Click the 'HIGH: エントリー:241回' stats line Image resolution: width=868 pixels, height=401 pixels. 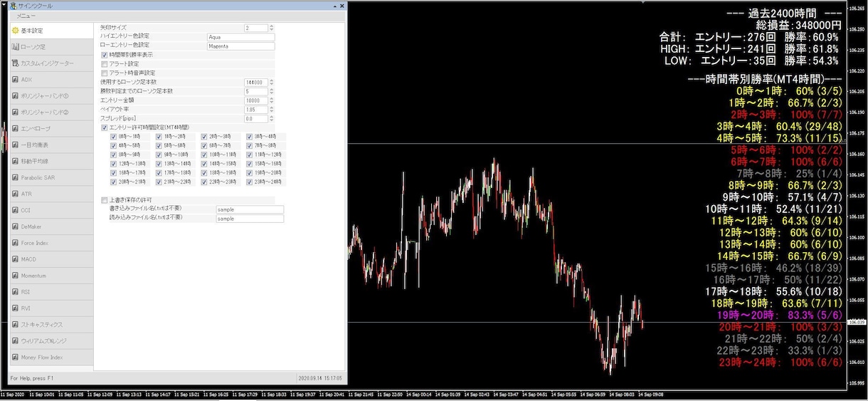pyautogui.click(x=718, y=48)
